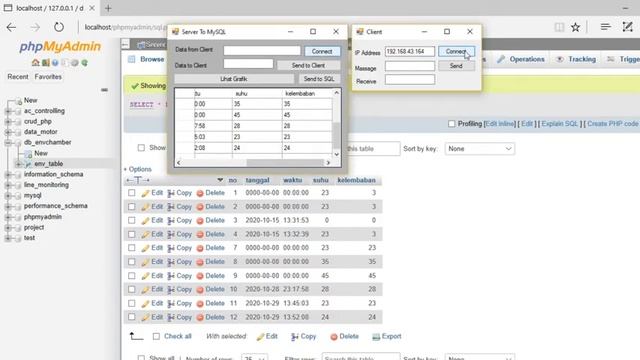This screenshot has height=360, width=640.
Task: Click Export icon below the table
Action: click(x=376, y=337)
